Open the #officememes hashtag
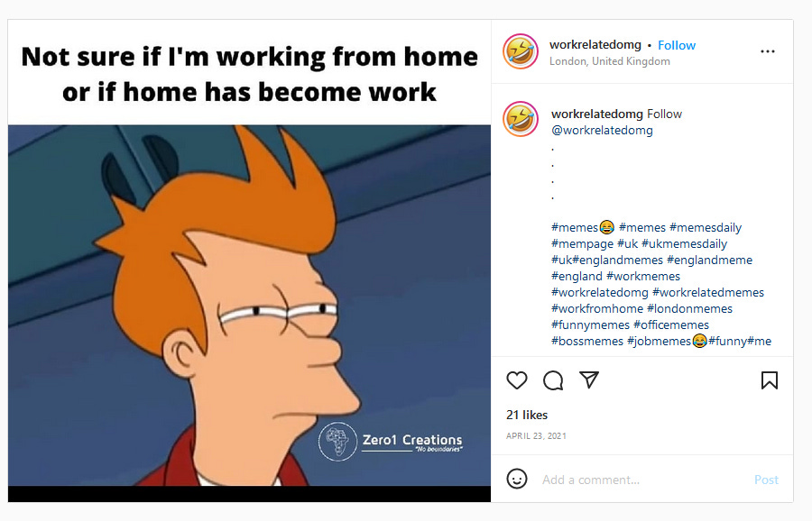This screenshot has width=812, height=521. (671, 324)
